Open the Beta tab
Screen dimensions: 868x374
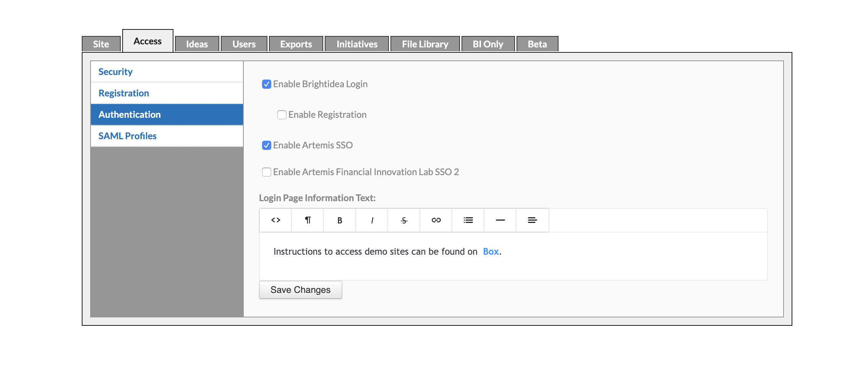(x=538, y=44)
